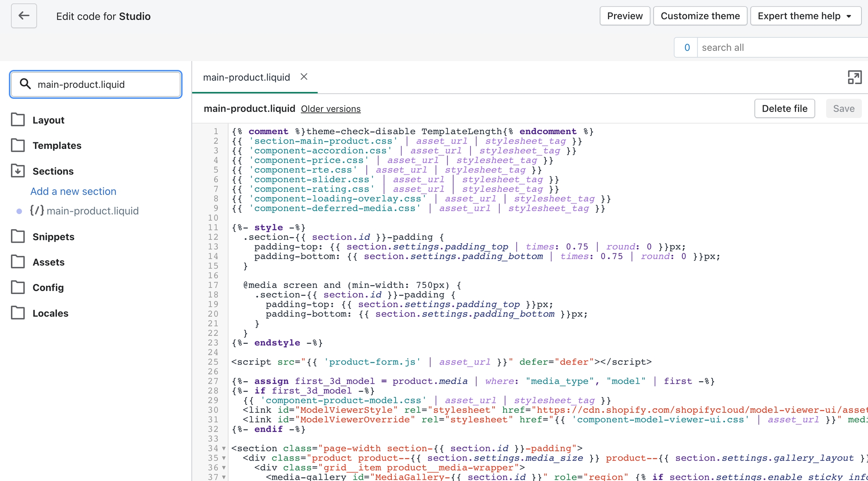Expand the Assets folder

48,262
